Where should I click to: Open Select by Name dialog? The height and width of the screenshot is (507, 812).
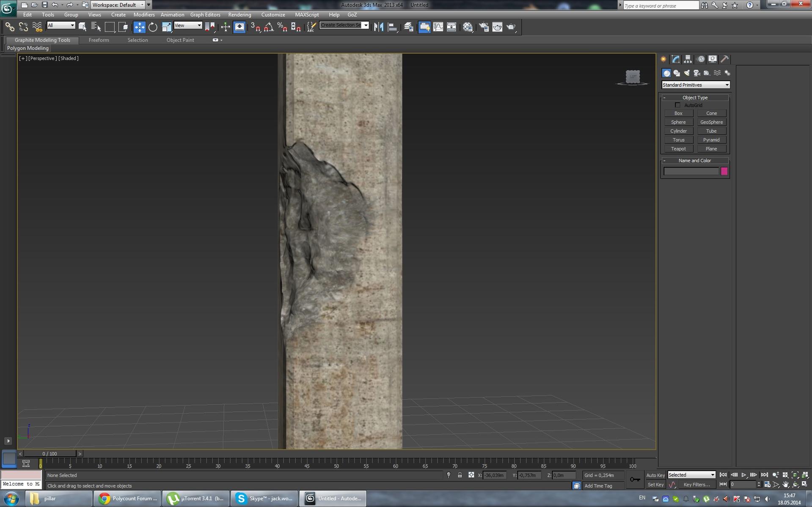[96, 27]
